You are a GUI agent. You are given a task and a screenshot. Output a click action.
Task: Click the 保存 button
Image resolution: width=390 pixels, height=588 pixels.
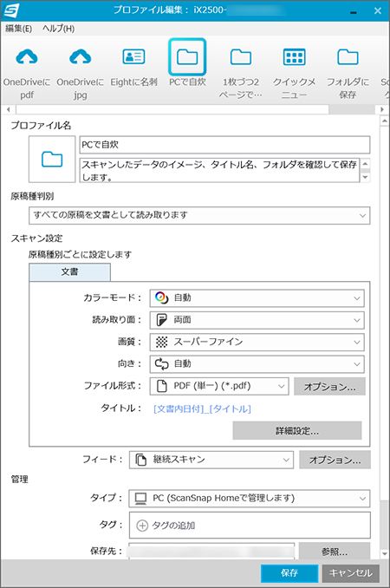click(289, 573)
